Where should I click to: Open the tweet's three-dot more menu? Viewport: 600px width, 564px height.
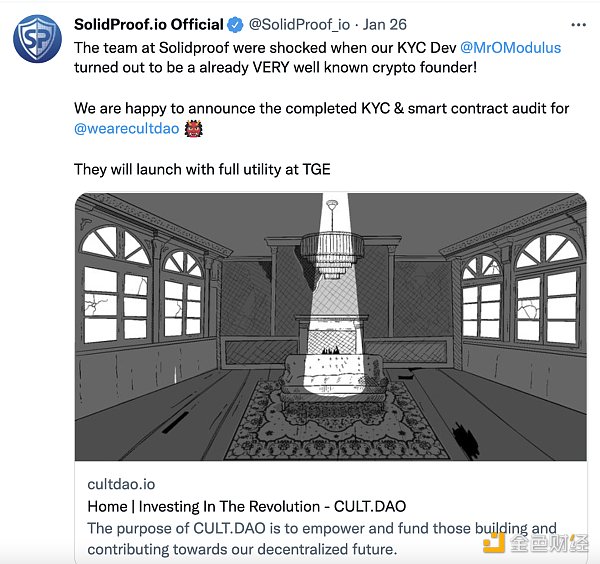pyautogui.click(x=579, y=24)
